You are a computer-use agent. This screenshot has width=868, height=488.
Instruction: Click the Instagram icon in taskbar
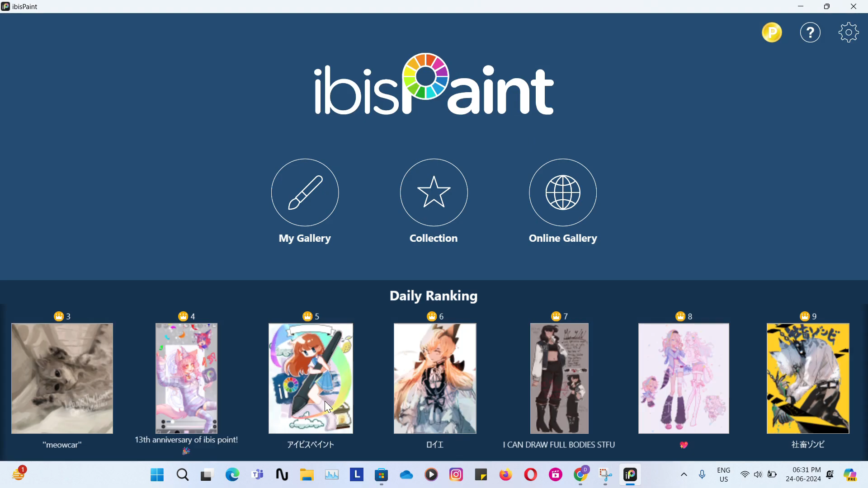point(457,474)
